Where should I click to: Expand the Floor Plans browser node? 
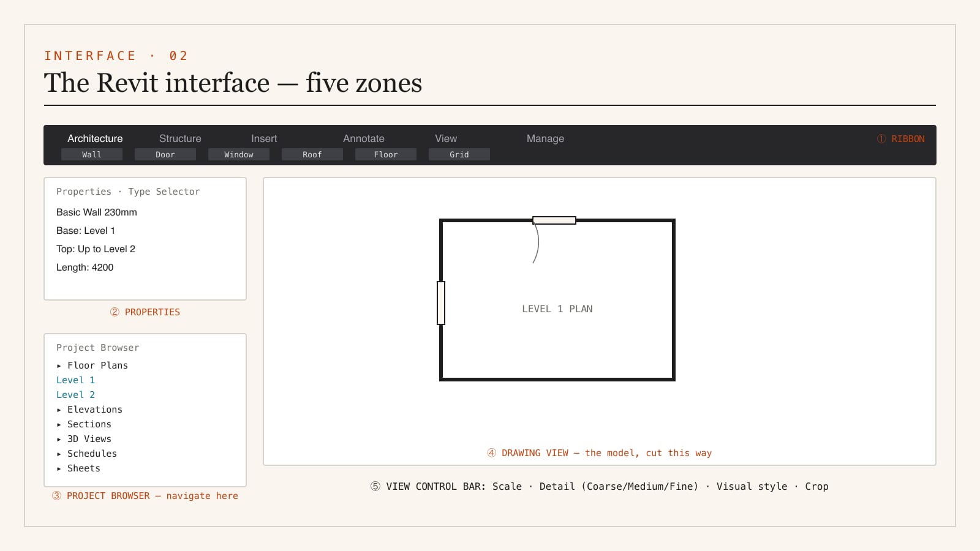pyautogui.click(x=92, y=365)
